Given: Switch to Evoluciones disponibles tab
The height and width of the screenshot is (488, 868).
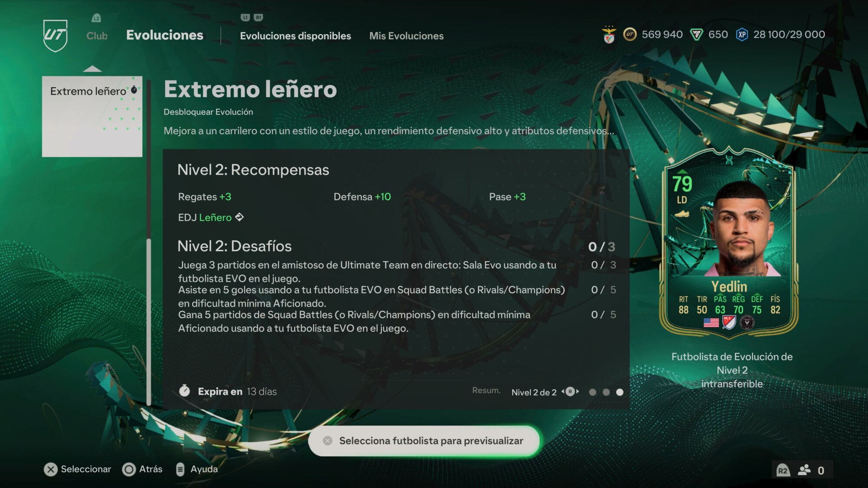Looking at the screenshot, I should tap(295, 36).
